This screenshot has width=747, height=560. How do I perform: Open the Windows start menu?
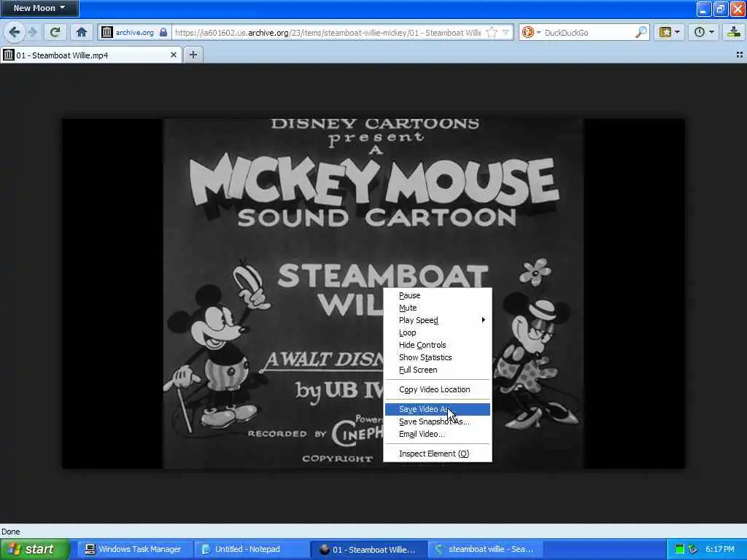[x=35, y=549]
